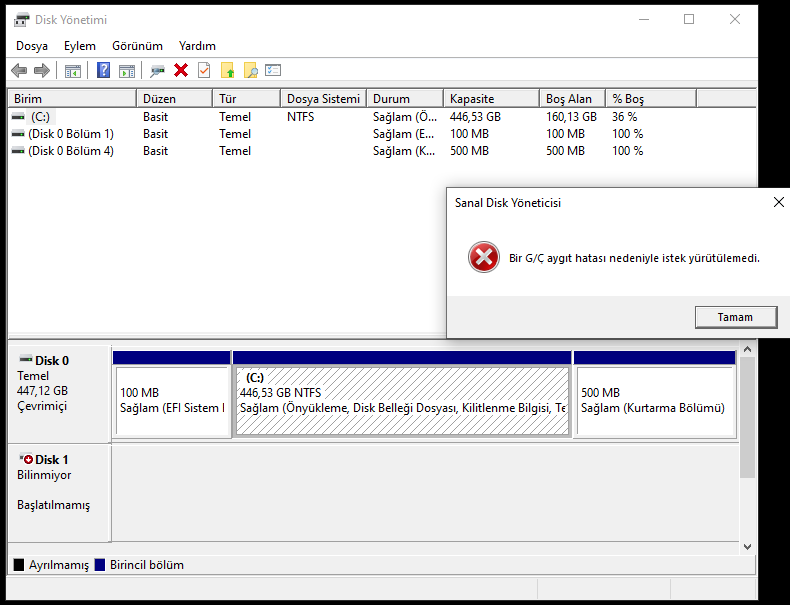Open the Dosya menu
This screenshot has width=790, height=605.
coord(32,46)
